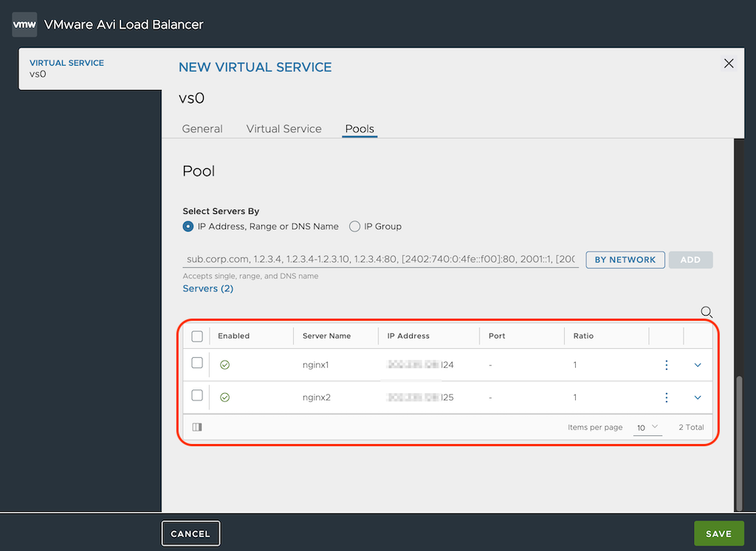Open the Items per page dropdown

(x=647, y=427)
